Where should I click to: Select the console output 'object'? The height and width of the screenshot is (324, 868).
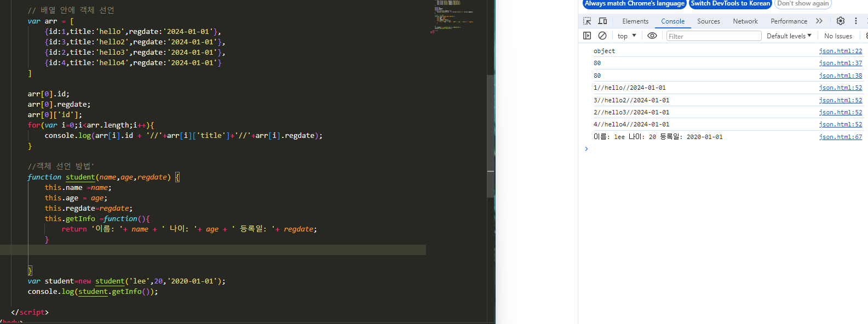pyautogui.click(x=604, y=51)
